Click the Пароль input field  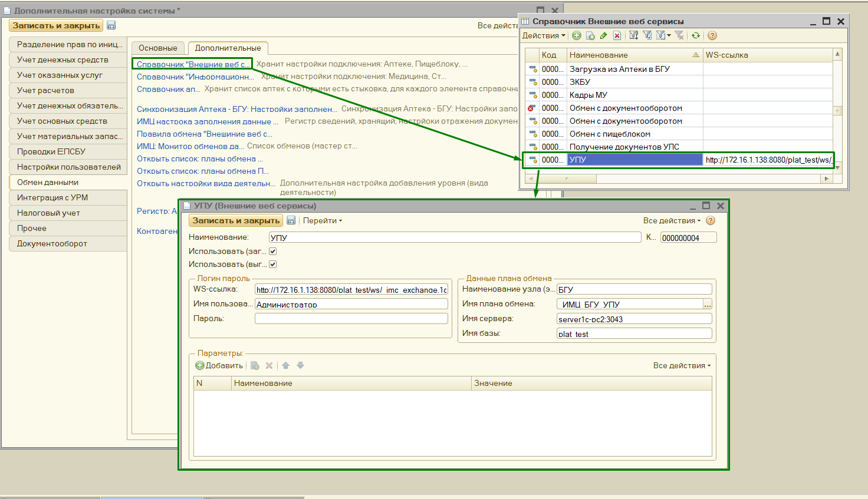coord(351,319)
